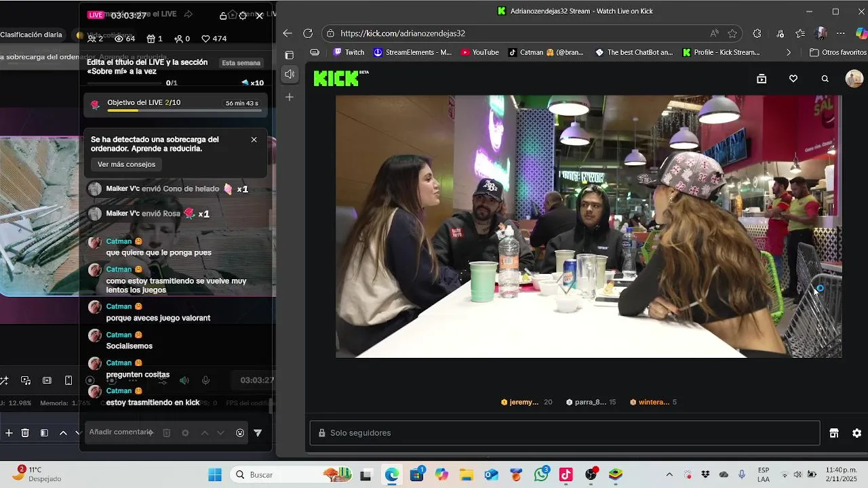Click the Kick live video player
Viewport: 868px width, 488px height.
click(x=589, y=226)
